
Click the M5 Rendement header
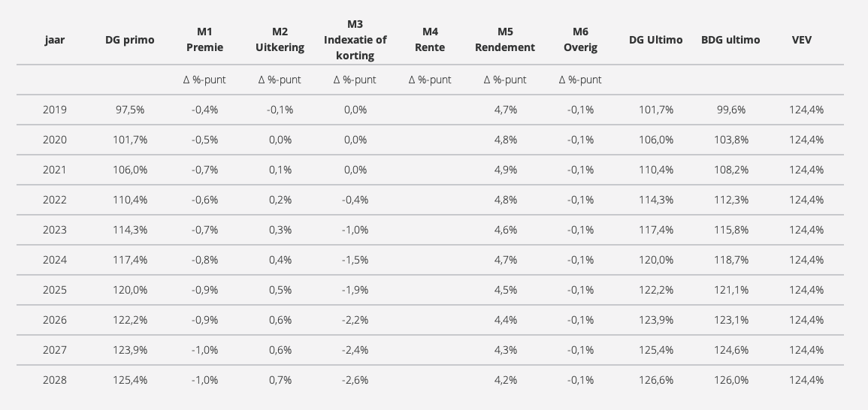coord(505,40)
